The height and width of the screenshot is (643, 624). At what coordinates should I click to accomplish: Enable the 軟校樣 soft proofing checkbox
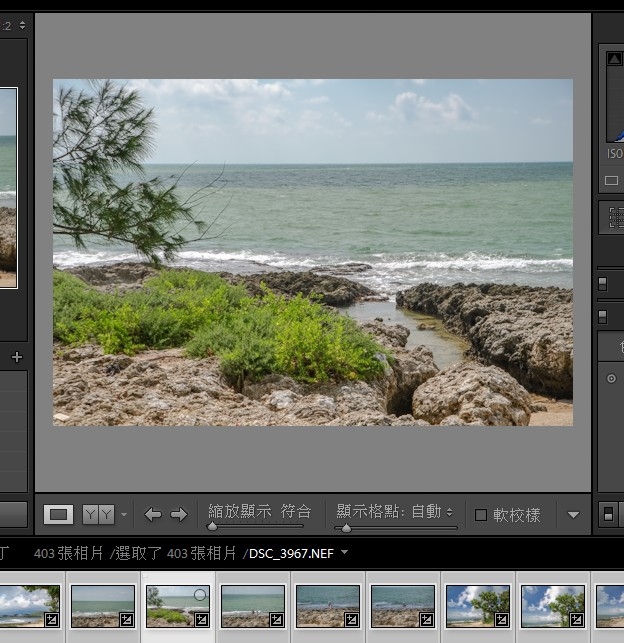pyautogui.click(x=481, y=515)
